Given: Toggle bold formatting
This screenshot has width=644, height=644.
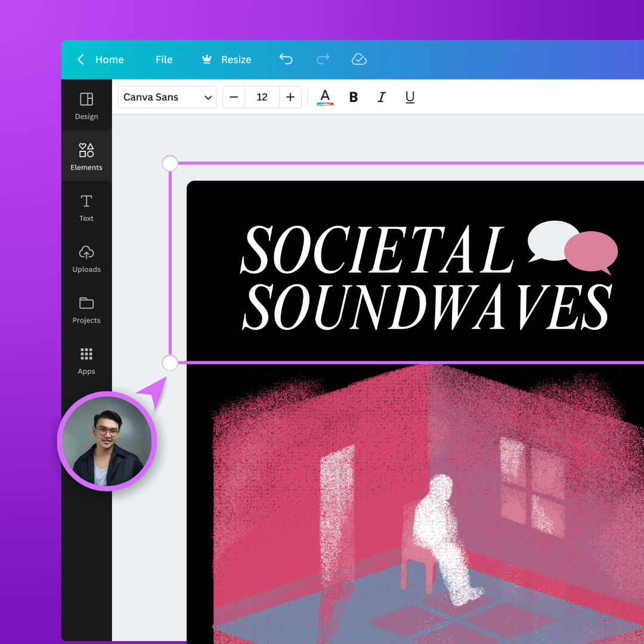Looking at the screenshot, I should coord(353,97).
